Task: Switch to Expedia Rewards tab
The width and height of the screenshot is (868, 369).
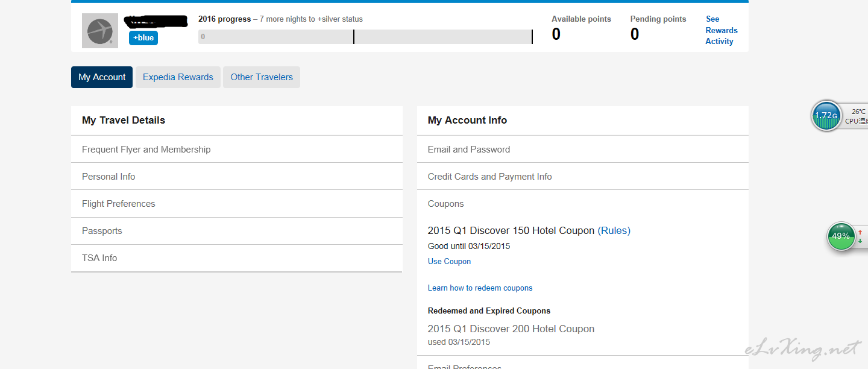Action: click(x=178, y=77)
